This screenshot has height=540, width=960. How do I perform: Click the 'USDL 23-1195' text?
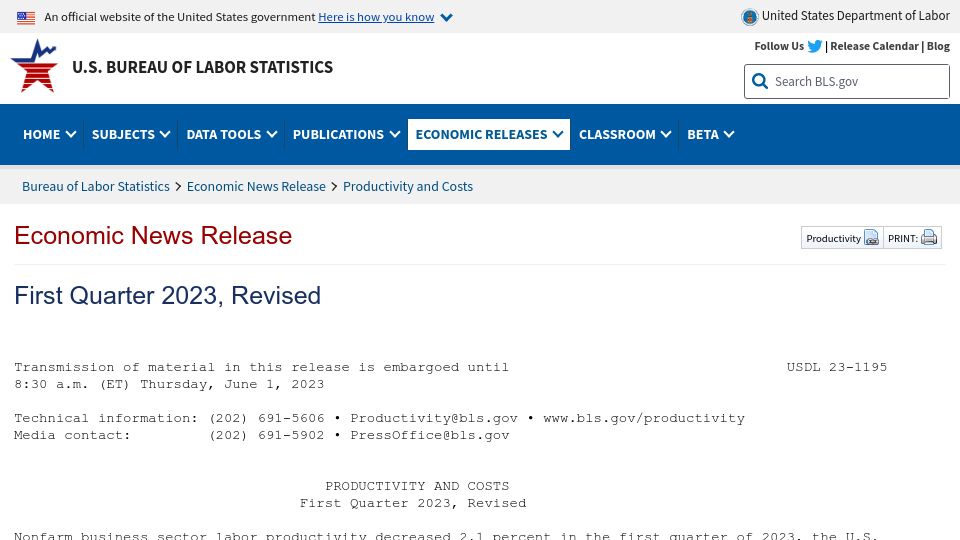click(x=837, y=367)
